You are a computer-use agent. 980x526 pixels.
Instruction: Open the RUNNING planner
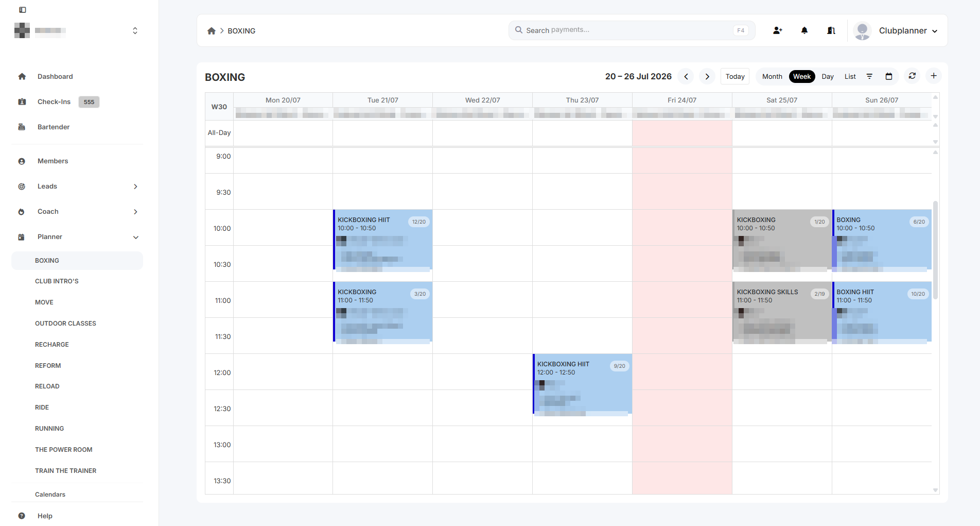point(49,429)
